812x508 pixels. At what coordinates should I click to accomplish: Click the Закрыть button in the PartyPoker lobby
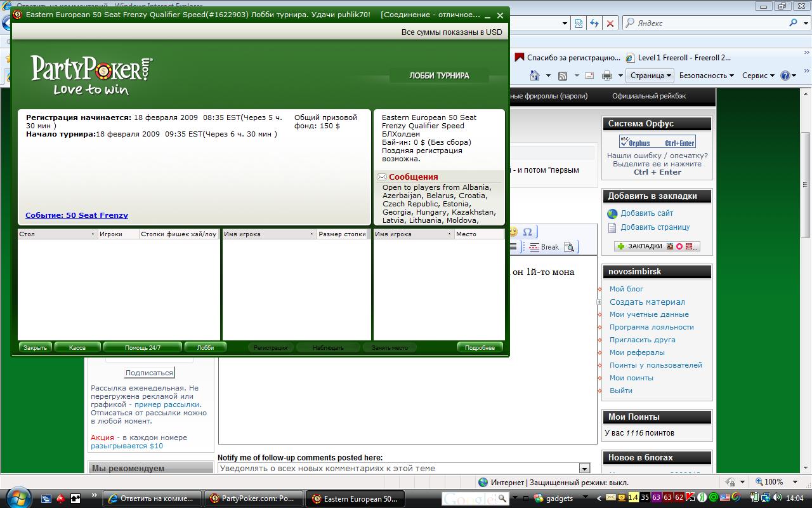(36, 347)
